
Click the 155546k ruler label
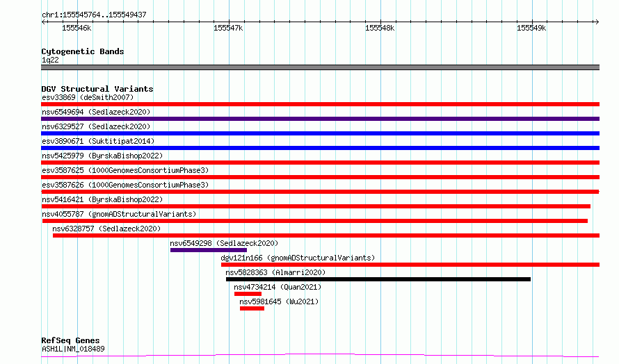(x=77, y=28)
